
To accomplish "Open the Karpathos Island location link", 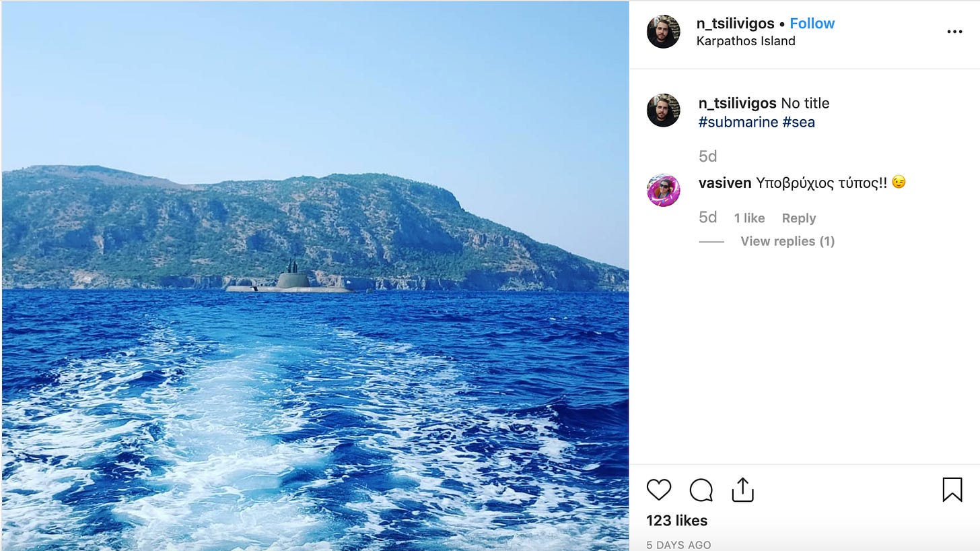I will click(x=746, y=41).
